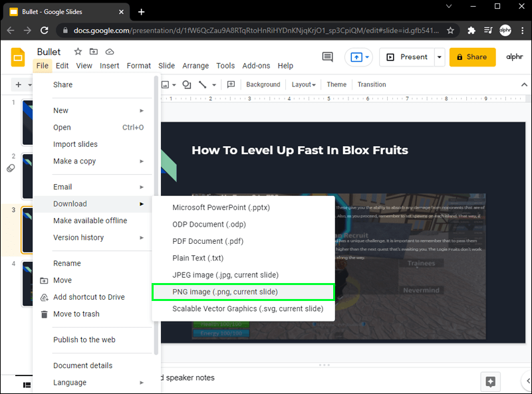Select Make available offline
Screen dimensions: 532x394
(x=90, y=221)
